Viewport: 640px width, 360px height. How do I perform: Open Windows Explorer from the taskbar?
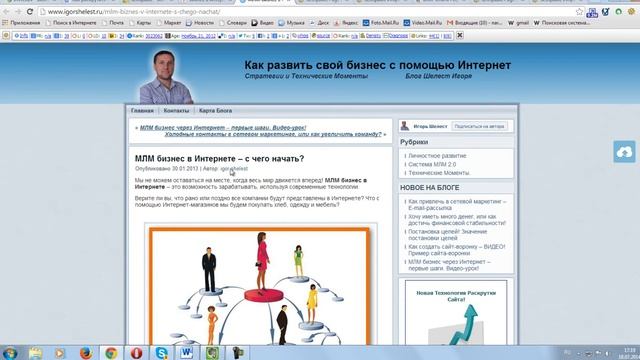pyautogui.click(x=36, y=353)
